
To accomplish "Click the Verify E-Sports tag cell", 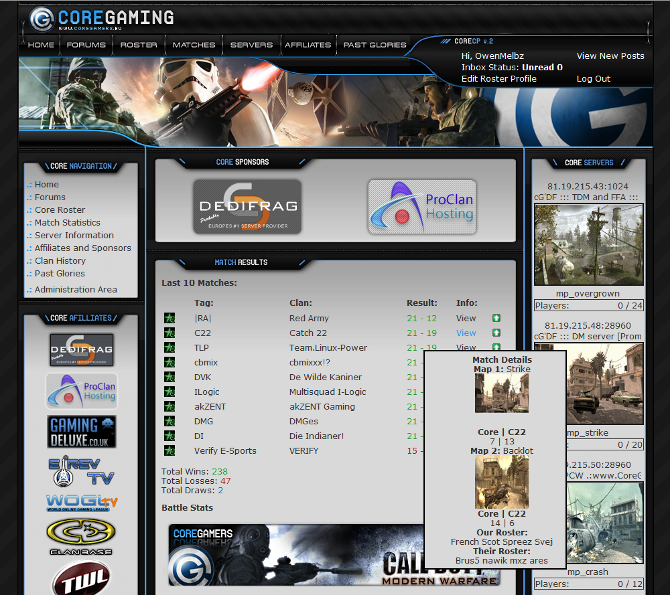I will (225, 451).
